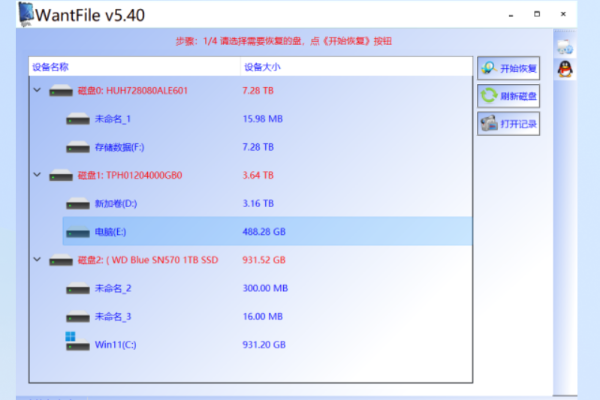The width and height of the screenshot is (600, 400).
Task: Click the 设备大小 column header
Action: 262,66
